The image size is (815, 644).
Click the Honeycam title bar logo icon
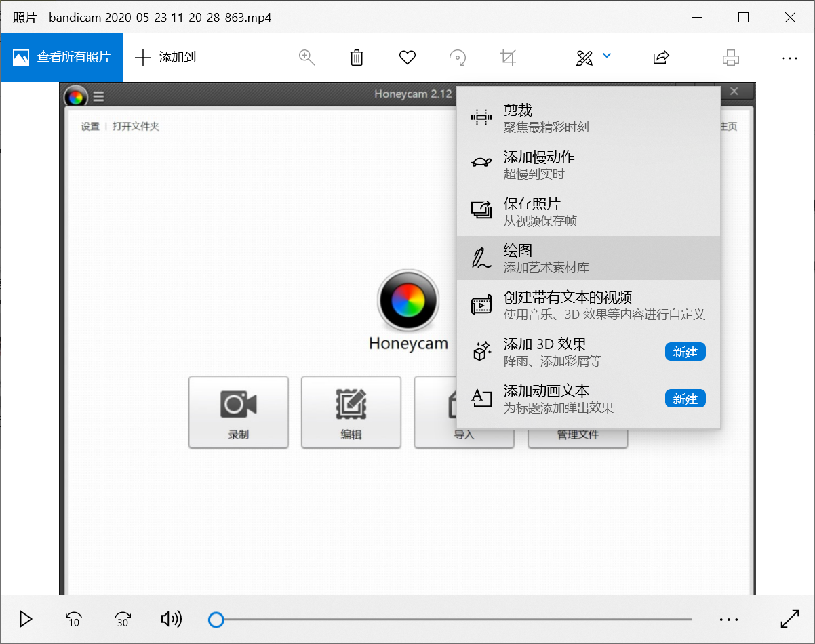(76, 97)
